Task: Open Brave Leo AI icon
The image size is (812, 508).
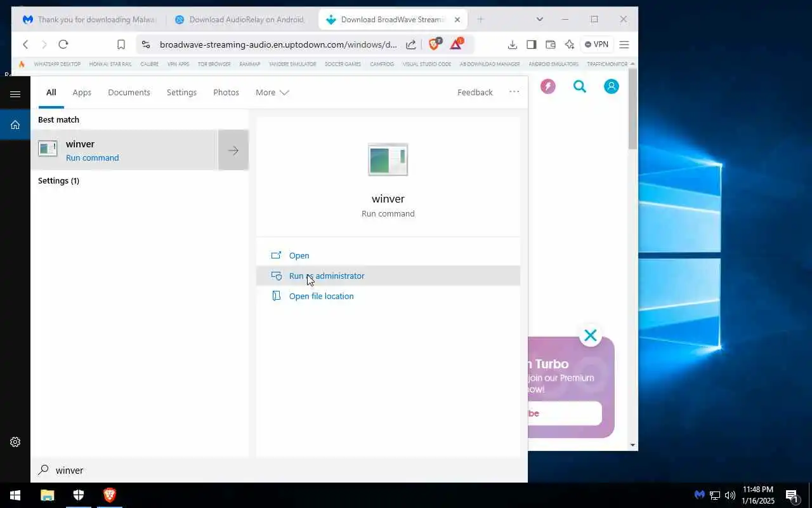Action: 570,44
